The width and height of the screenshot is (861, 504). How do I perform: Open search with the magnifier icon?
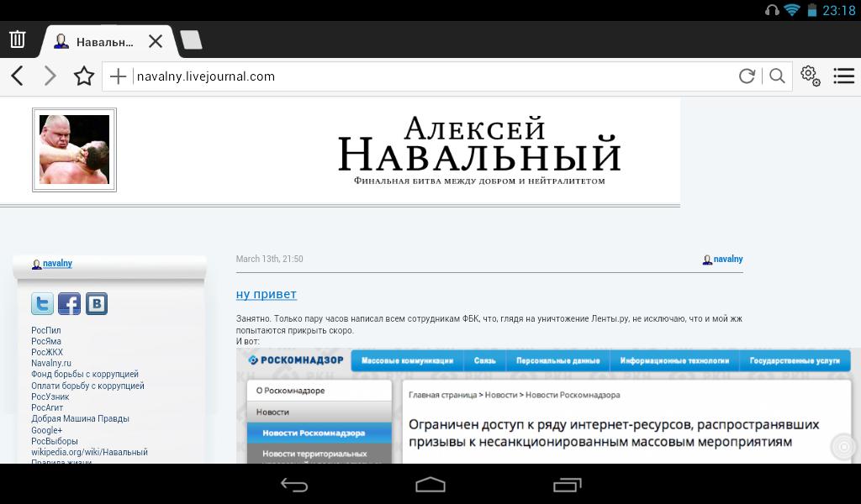(777, 76)
